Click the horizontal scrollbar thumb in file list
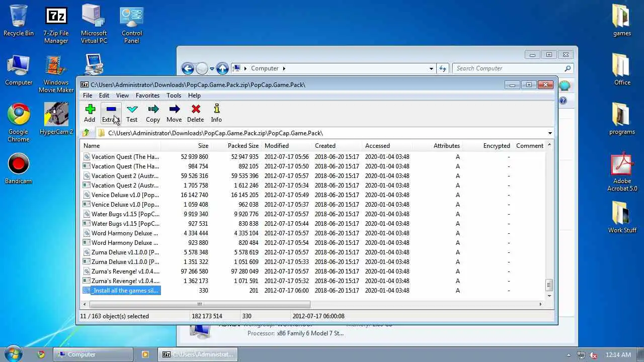The width and height of the screenshot is (644, 362). [x=200, y=304]
